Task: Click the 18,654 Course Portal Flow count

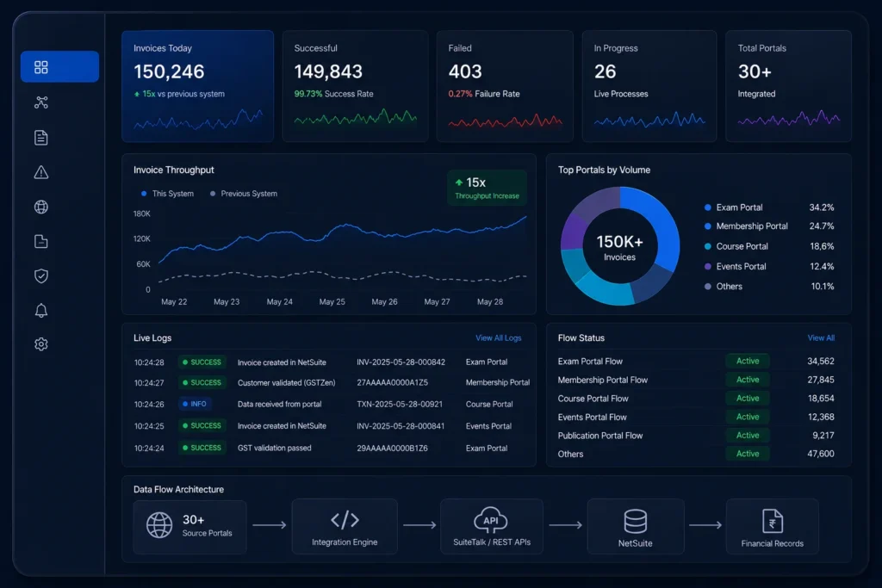Action: point(821,399)
